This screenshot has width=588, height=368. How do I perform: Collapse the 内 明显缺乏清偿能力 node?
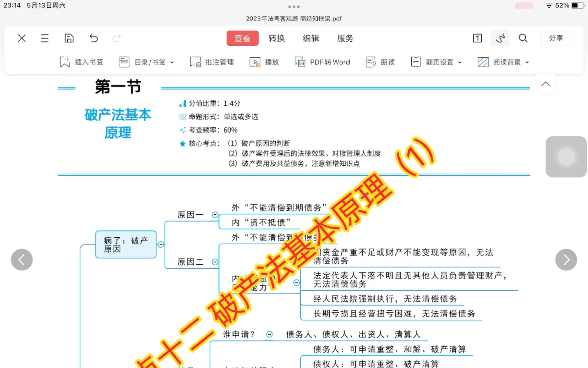(x=296, y=283)
